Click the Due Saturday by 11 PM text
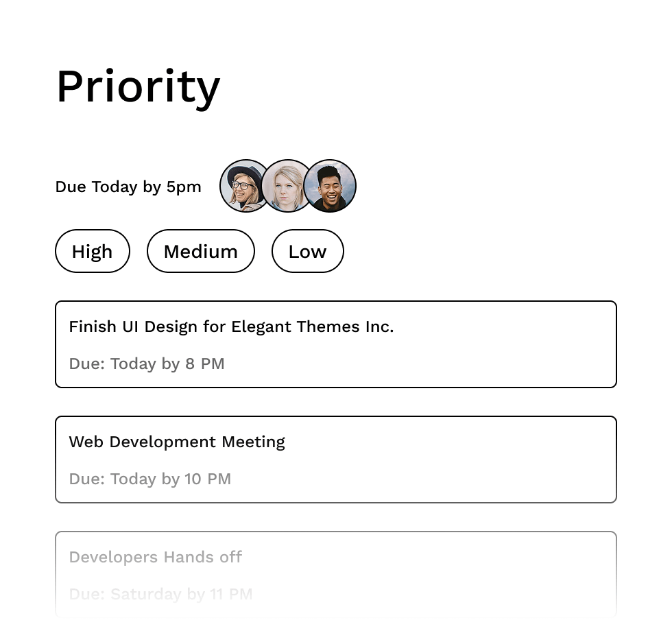The image size is (672, 631). (x=160, y=594)
